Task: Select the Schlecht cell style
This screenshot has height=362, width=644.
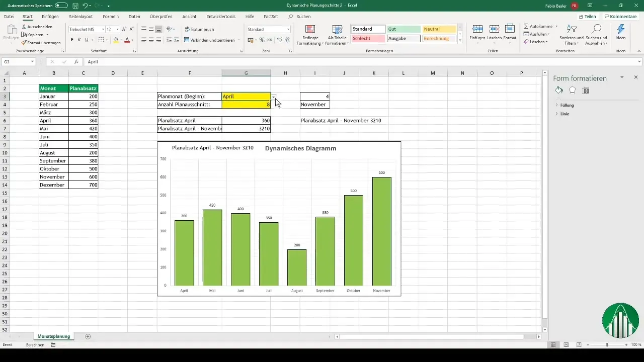Action: (368, 38)
